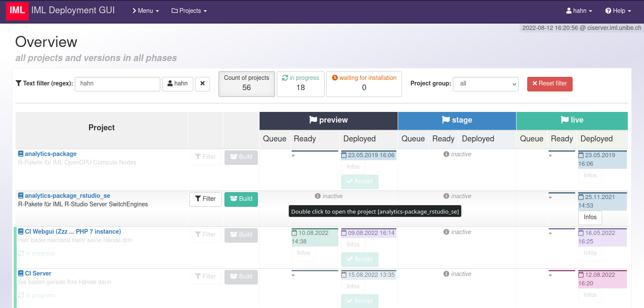The height and width of the screenshot is (308, 644).
Task: Click Infos under preview deployed 15.08.2022
Action: (353, 287)
